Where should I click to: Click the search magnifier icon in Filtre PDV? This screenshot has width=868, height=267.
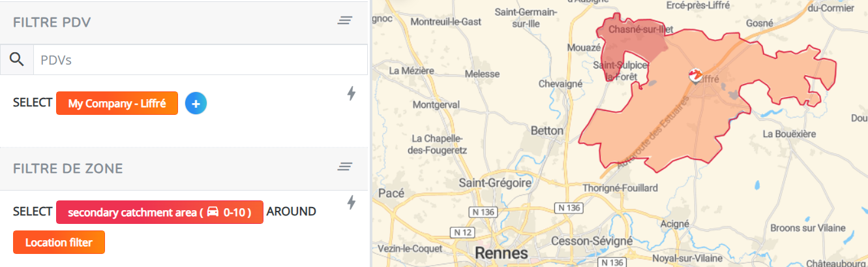16,60
